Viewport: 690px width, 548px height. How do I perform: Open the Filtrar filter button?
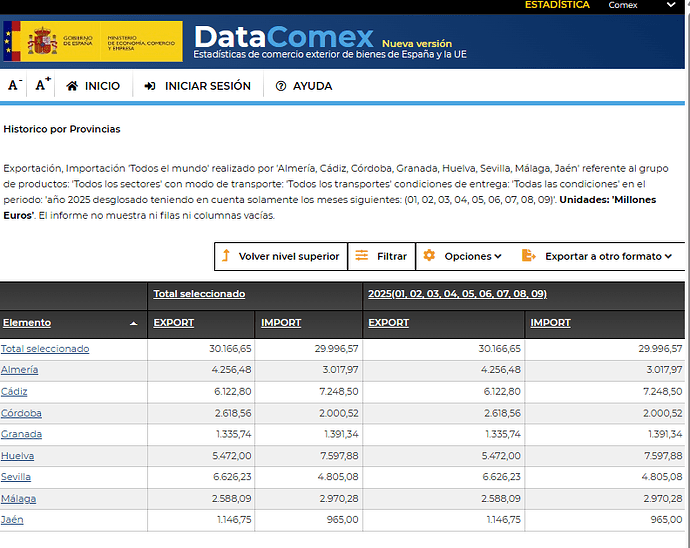coord(382,256)
